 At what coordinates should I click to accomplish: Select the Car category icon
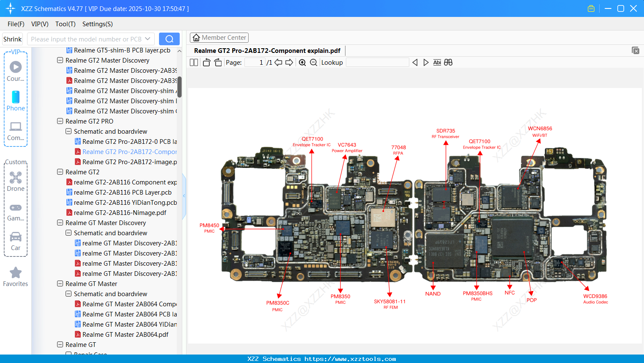16,240
